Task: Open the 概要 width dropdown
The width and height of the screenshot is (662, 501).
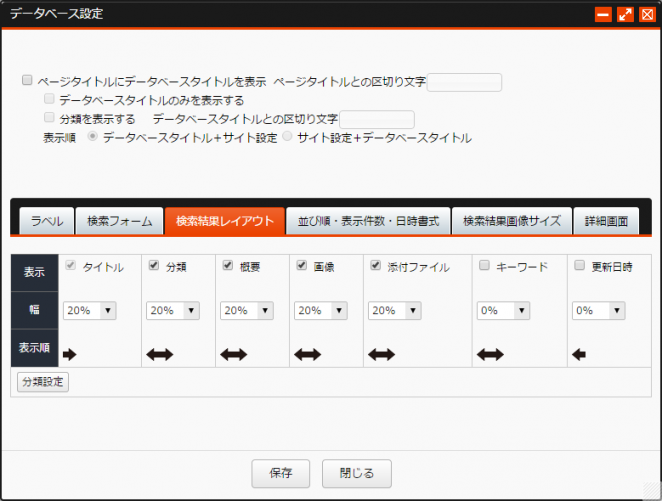Action: (247, 311)
